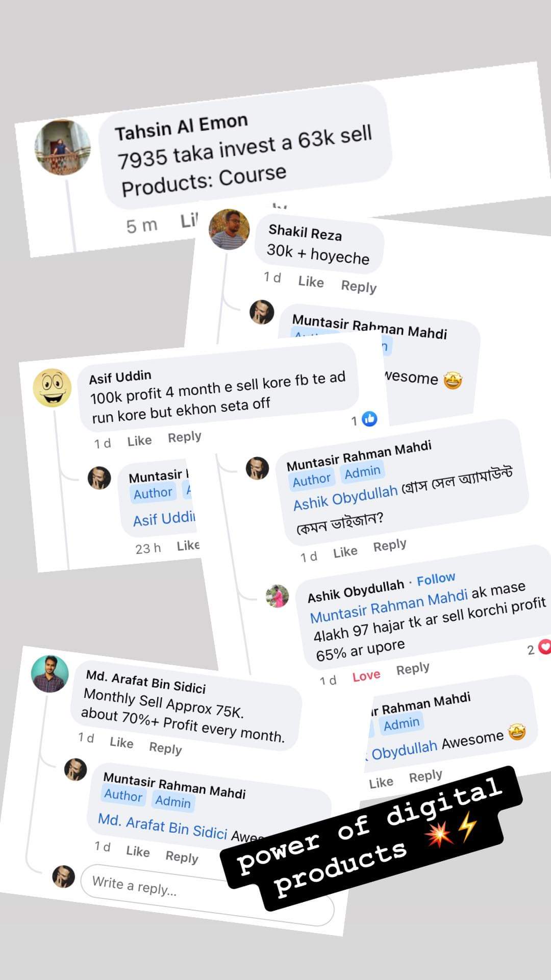Toggle Love reaction on Ashik Obydullah's comment
551x980 pixels.
[366, 676]
